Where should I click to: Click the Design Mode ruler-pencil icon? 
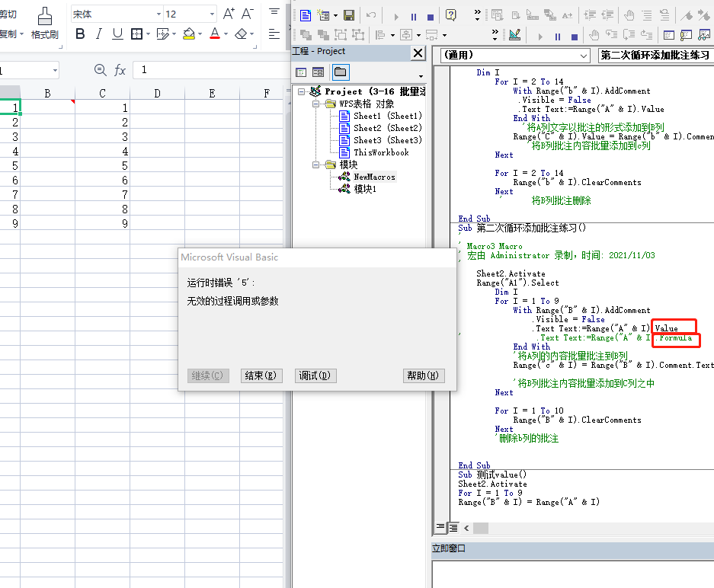[x=514, y=34]
